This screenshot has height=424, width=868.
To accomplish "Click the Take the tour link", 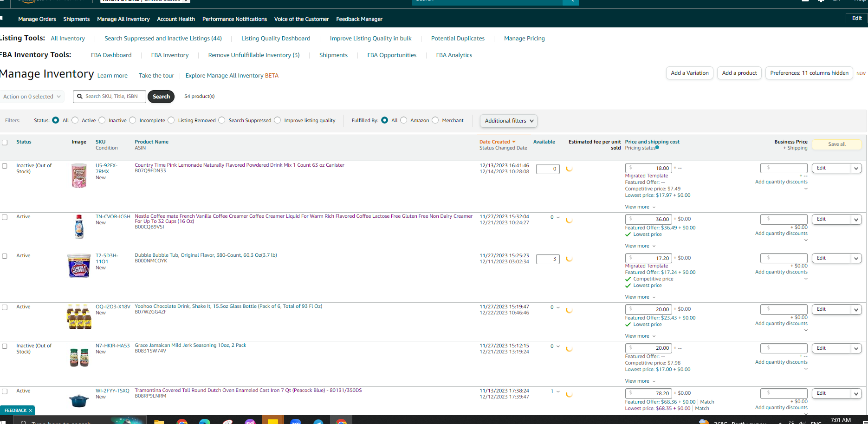I will (x=156, y=76).
